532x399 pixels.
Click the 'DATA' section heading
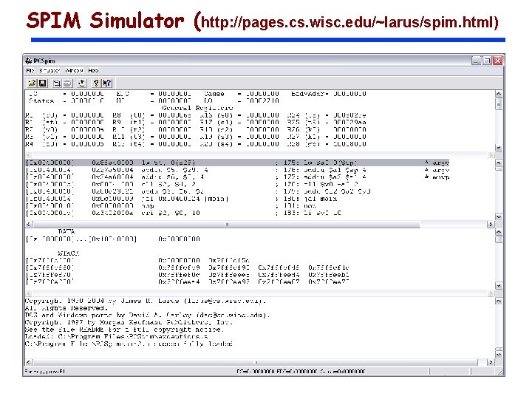pos(66,231)
